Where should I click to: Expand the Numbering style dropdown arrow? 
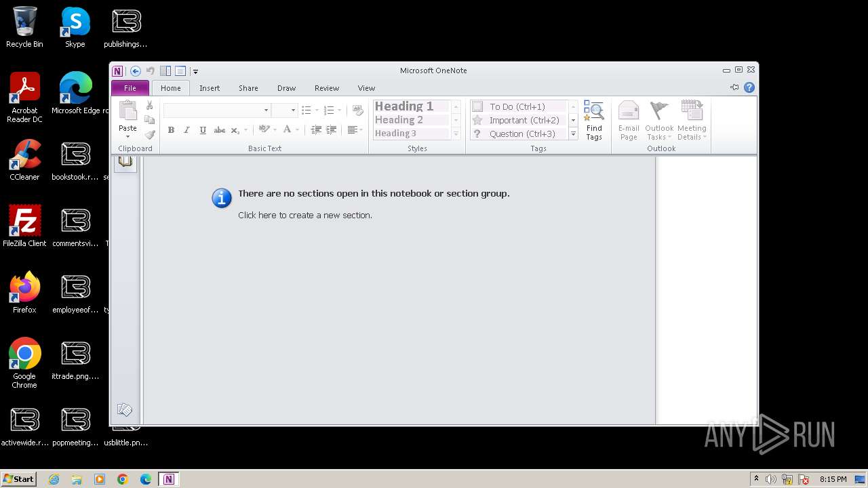[x=340, y=110]
